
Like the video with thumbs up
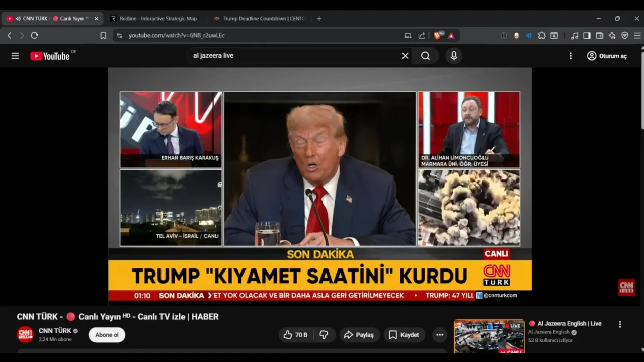click(x=295, y=335)
